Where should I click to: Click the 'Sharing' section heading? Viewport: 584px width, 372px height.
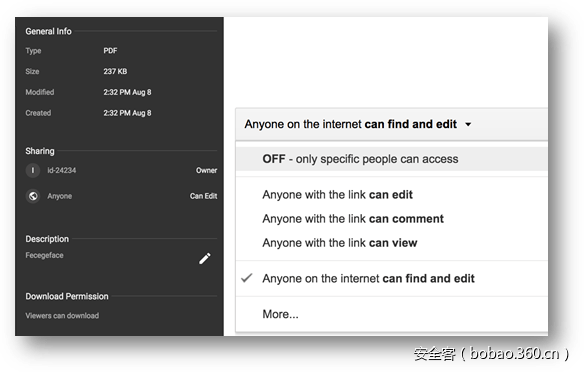click(40, 151)
